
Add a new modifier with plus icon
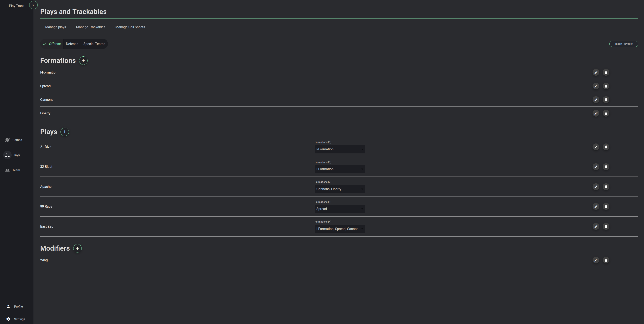[x=78, y=248]
